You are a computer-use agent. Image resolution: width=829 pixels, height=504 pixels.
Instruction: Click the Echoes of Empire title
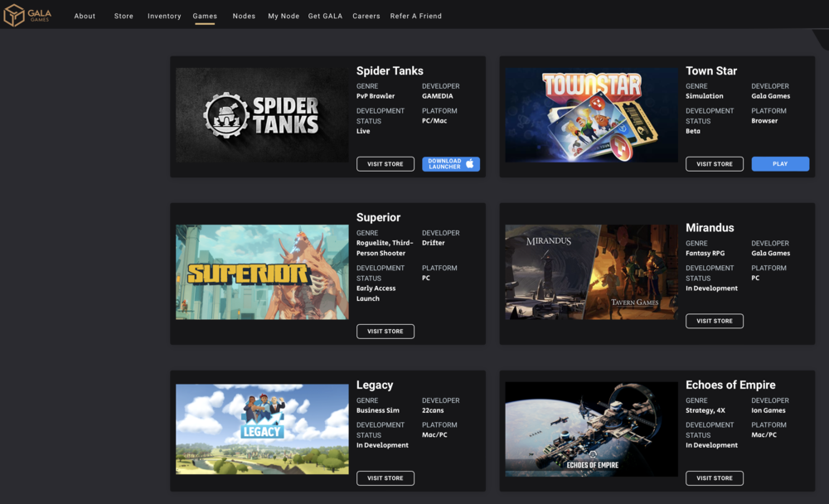730,385
